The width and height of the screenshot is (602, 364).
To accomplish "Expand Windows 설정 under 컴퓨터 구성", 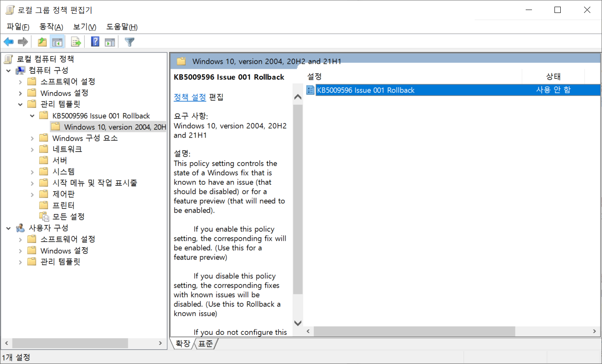I will [20, 93].
